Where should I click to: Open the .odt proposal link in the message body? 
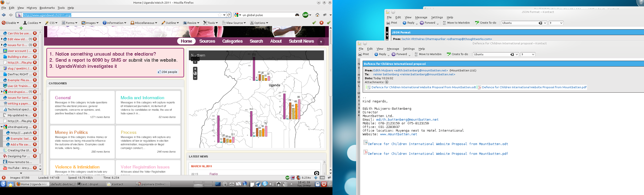coord(438,144)
